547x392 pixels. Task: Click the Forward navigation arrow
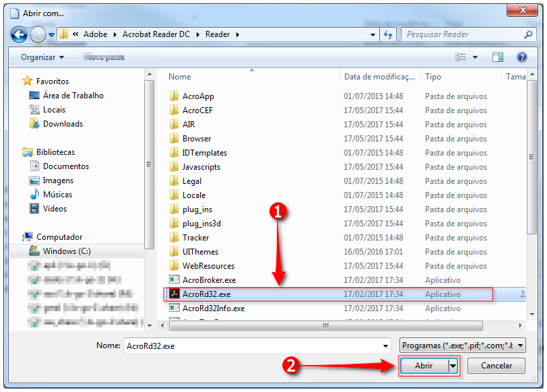38,34
